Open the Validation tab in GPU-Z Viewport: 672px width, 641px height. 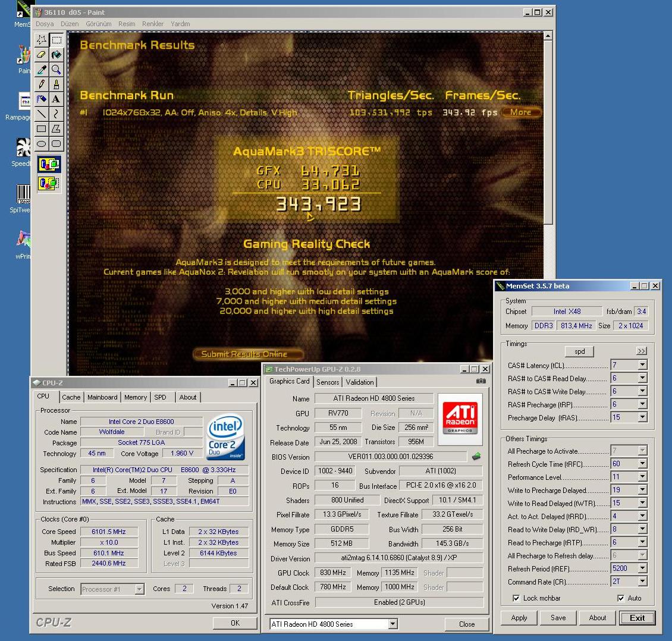point(360,382)
